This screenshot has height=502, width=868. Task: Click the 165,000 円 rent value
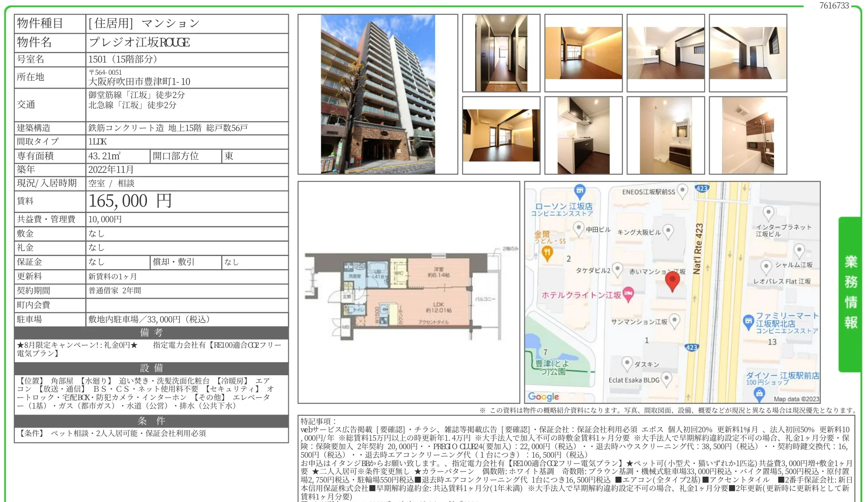coord(130,201)
